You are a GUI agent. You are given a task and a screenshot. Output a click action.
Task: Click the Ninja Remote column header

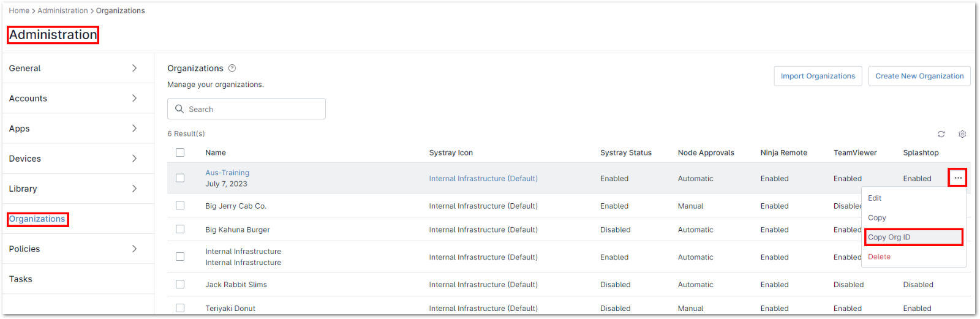(x=784, y=152)
